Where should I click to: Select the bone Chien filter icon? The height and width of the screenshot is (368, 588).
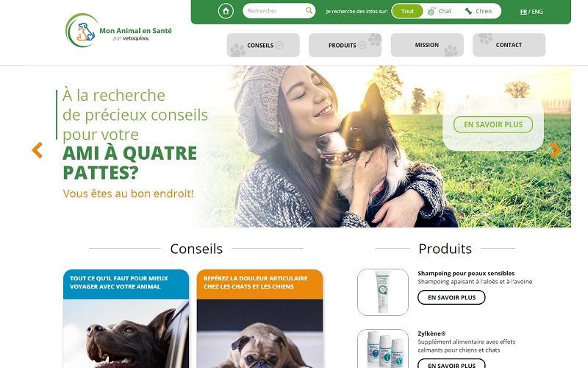pos(468,11)
